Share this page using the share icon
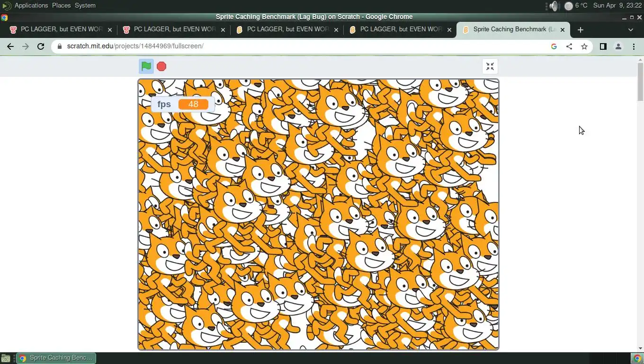The image size is (644, 364). point(569,46)
